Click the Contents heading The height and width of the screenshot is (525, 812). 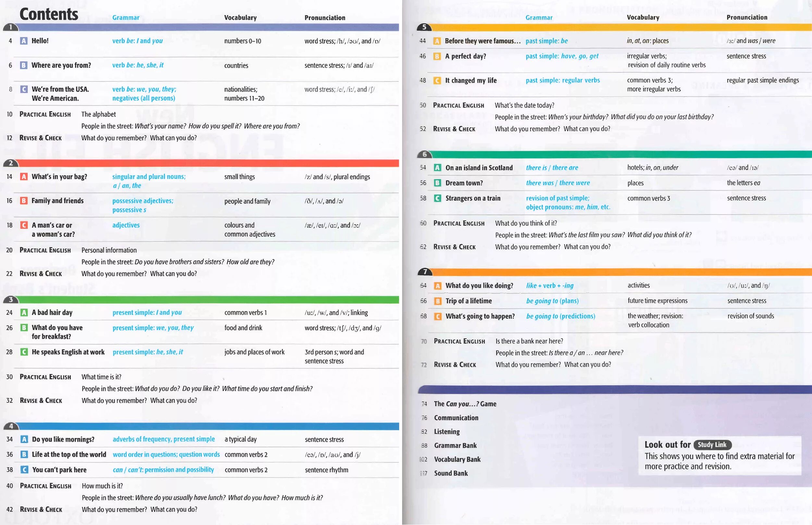(x=49, y=14)
